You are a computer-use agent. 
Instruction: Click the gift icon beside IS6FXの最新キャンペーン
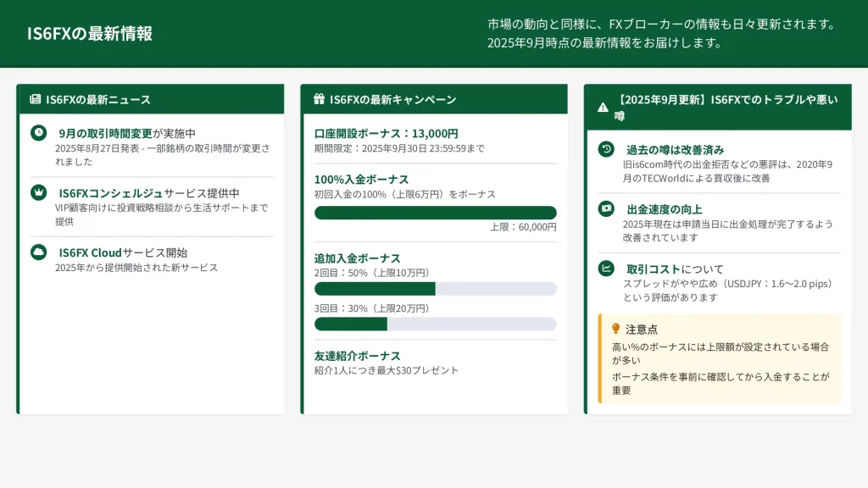[x=319, y=99]
